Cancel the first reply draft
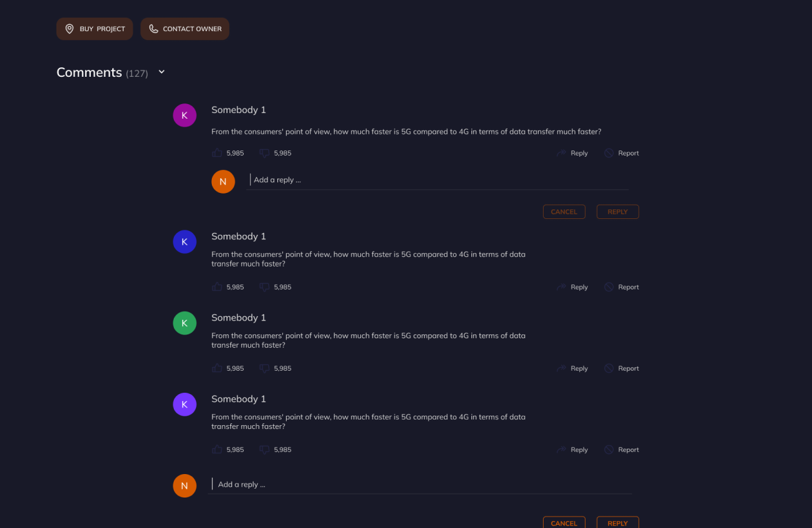Screen dimensions: 812x528 tap(564, 212)
